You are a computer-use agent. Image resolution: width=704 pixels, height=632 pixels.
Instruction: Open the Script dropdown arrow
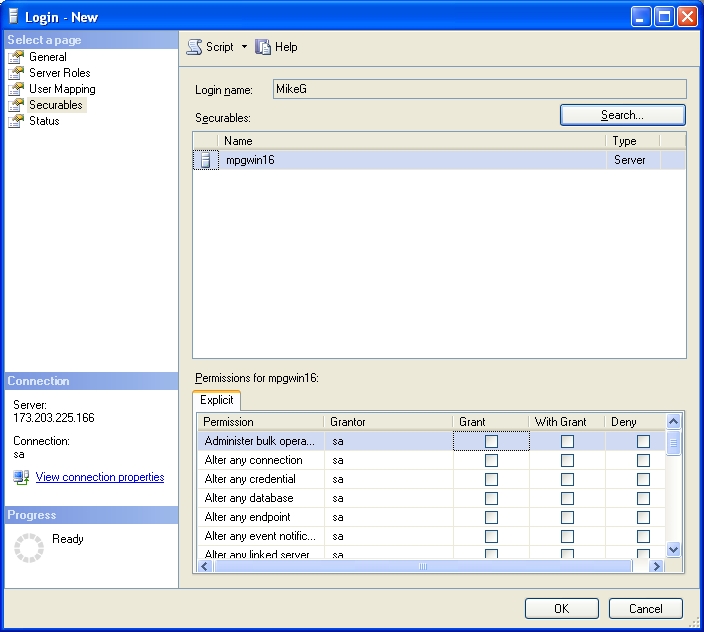(x=244, y=47)
